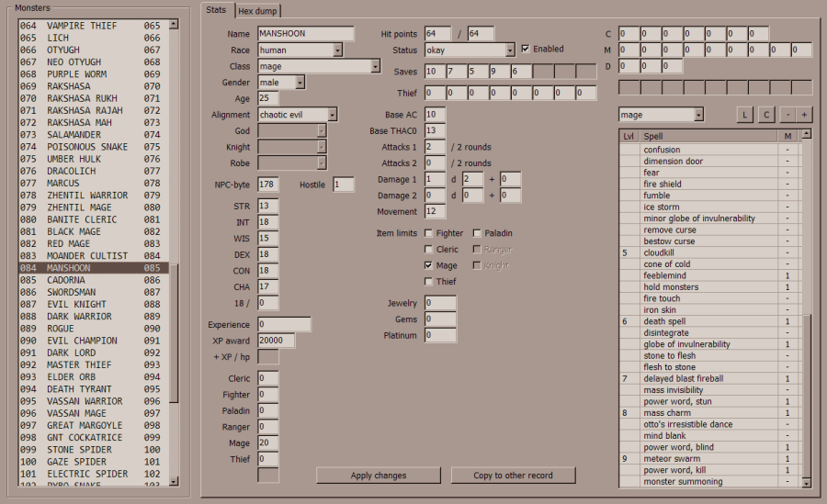
Task: Click the L button above spell list
Action: tap(745, 115)
